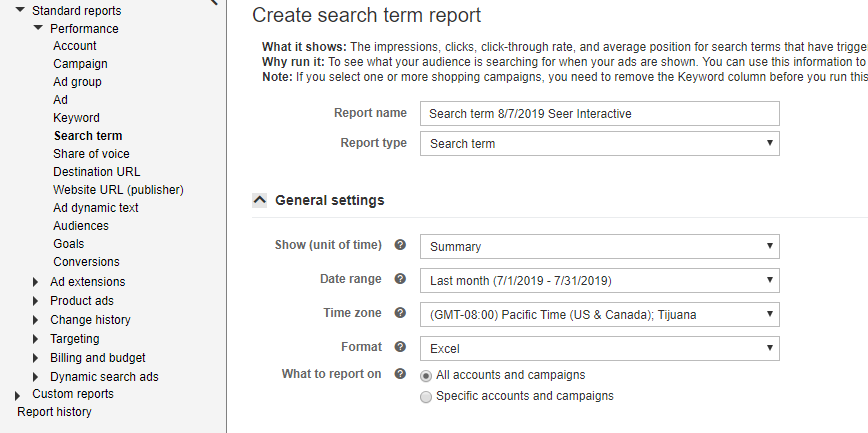This screenshot has height=433, width=868.
Task: Expand the Product ads tree arrow
Action: tap(36, 301)
